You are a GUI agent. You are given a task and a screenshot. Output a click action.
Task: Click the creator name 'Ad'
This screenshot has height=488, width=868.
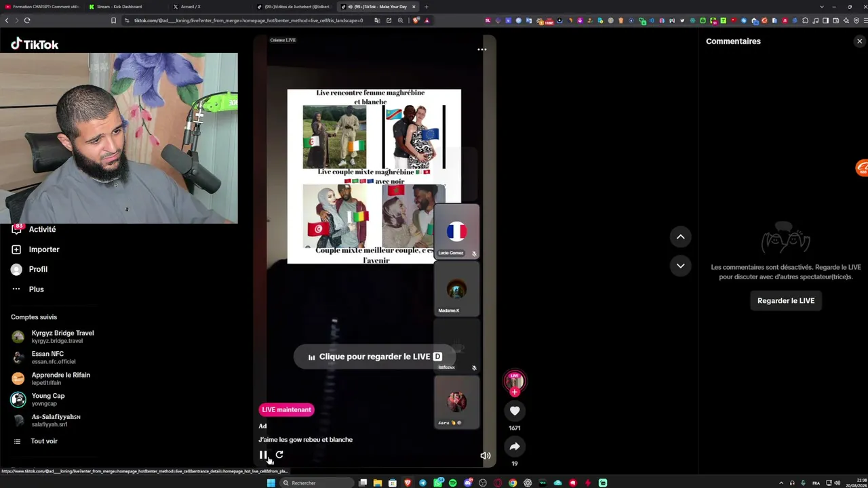pyautogui.click(x=262, y=426)
